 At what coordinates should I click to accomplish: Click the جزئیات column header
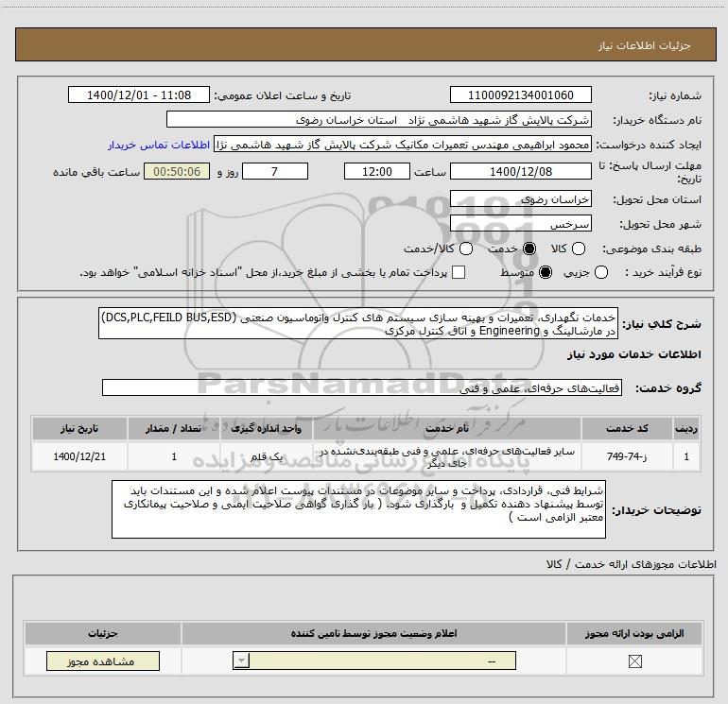(x=103, y=633)
